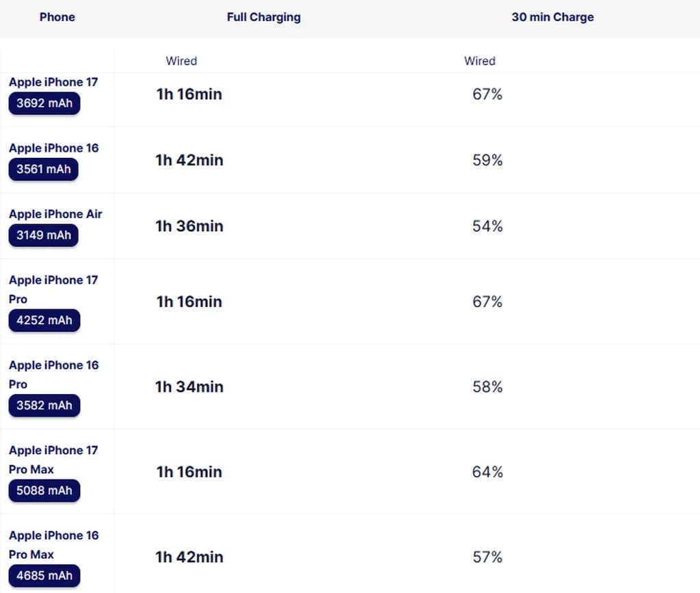The height and width of the screenshot is (593, 700).
Task: Click the Full Charging column header
Action: [x=264, y=17]
